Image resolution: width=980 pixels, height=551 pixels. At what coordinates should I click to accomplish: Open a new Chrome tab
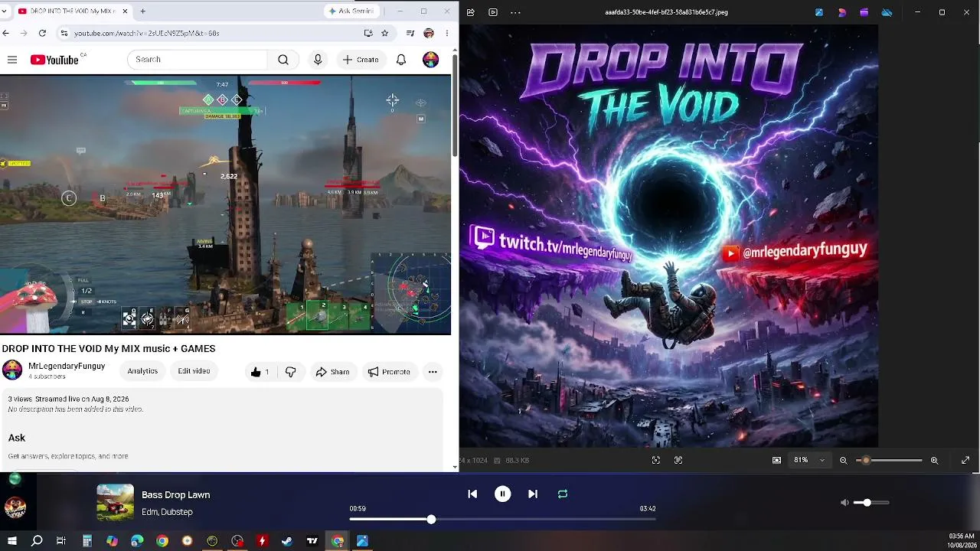click(x=142, y=11)
